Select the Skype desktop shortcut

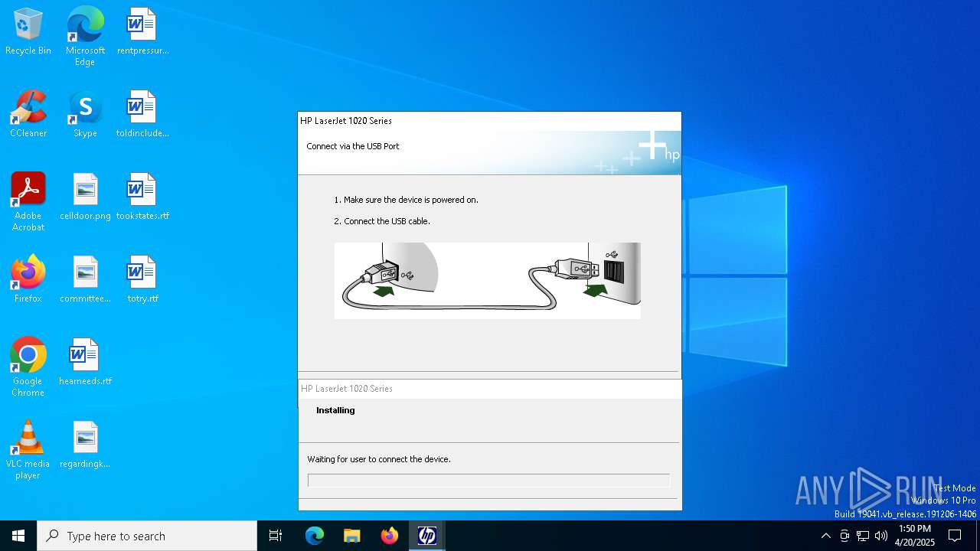tap(85, 115)
